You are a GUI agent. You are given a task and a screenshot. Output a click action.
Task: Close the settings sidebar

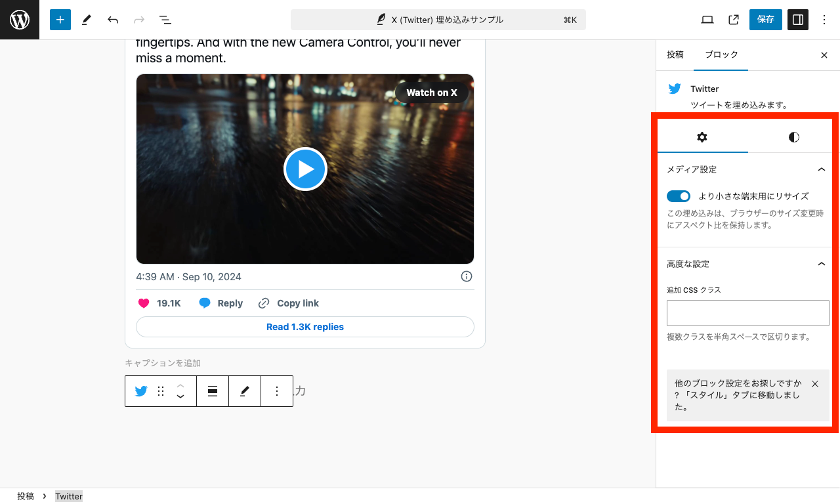[824, 55]
